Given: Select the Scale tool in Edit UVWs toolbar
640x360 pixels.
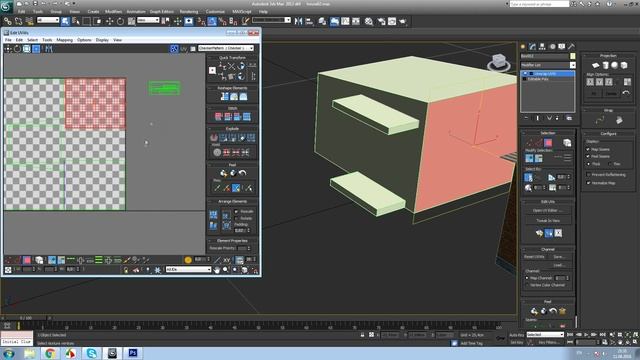Looking at the screenshot, I should point(27,49).
